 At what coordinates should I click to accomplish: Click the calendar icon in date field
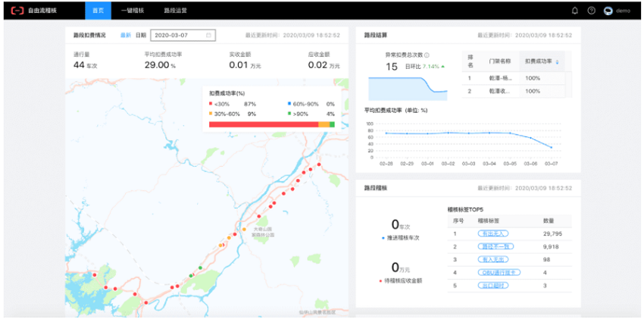tap(209, 35)
